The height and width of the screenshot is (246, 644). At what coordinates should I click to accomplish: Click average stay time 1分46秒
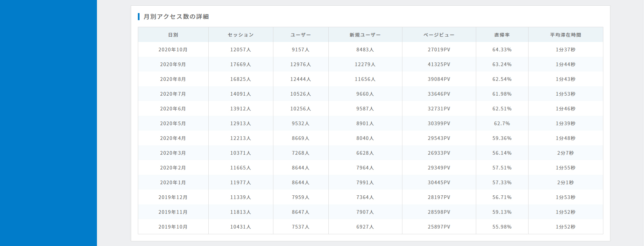(566, 109)
